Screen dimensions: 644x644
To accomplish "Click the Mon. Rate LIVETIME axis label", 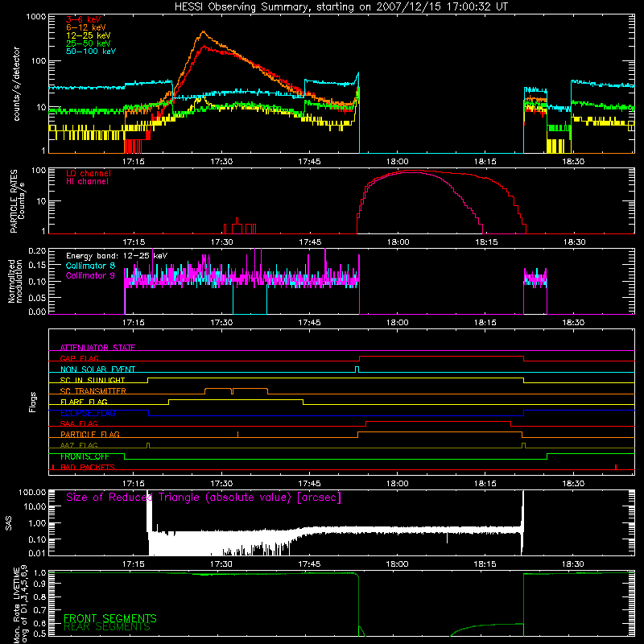I will (21, 604).
